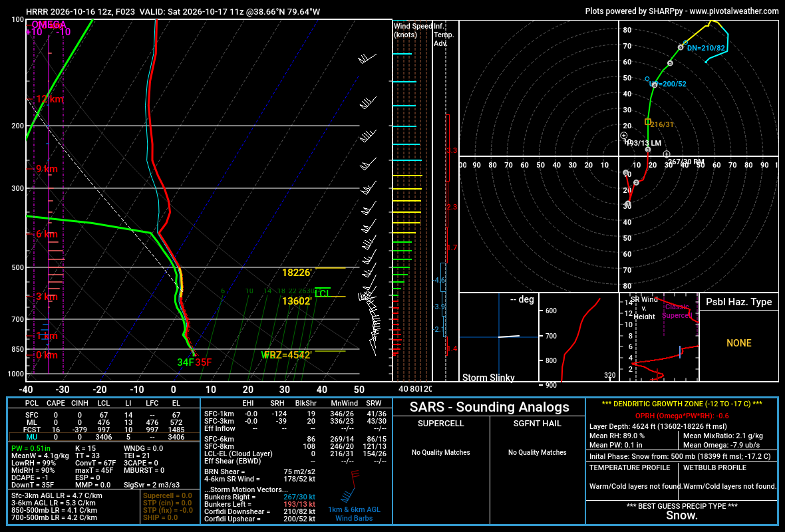Click the CAPE column header

coord(56,404)
